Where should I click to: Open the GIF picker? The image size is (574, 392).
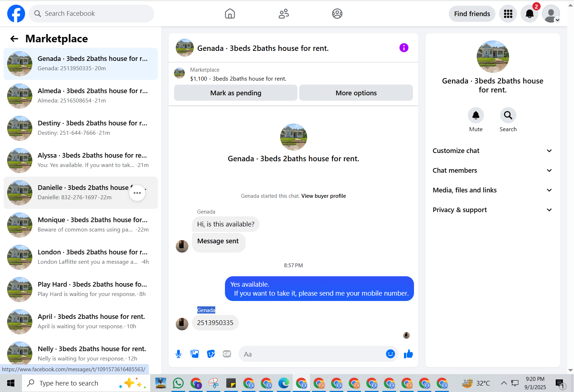point(227,354)
